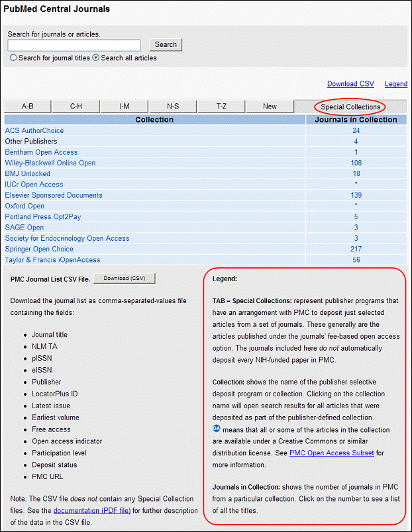Click journal count 1 for Bentham Open Access
The width and height of the screenshot is (412, 532).
coord(356,152)
